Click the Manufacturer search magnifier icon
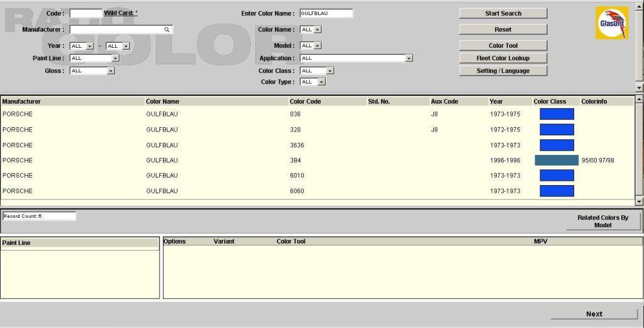The image size is (644, 328). 167,30
